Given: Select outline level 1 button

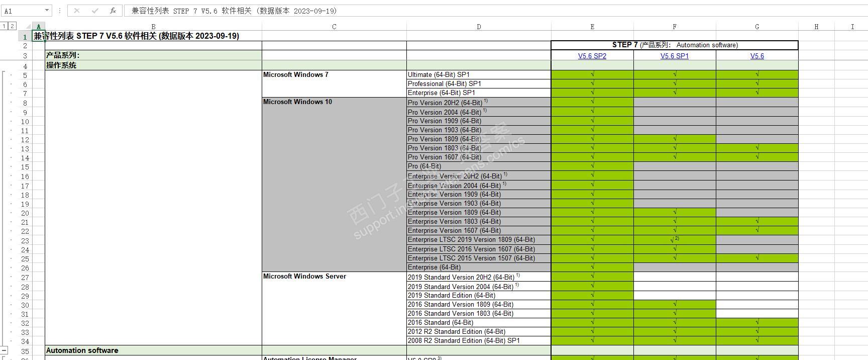Looking at the screenshot, I should pyautogui.click(x=4, y=26).
